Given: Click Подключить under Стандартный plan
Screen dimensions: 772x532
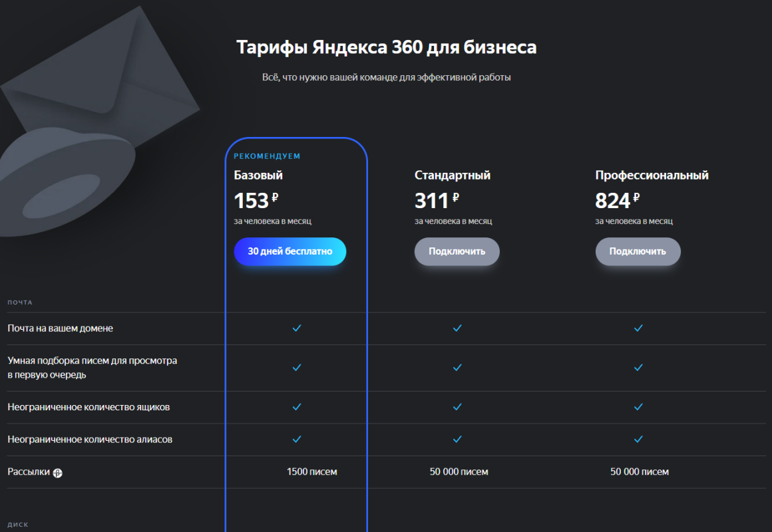Looking at the screenshot, I should tap(457, 251).
